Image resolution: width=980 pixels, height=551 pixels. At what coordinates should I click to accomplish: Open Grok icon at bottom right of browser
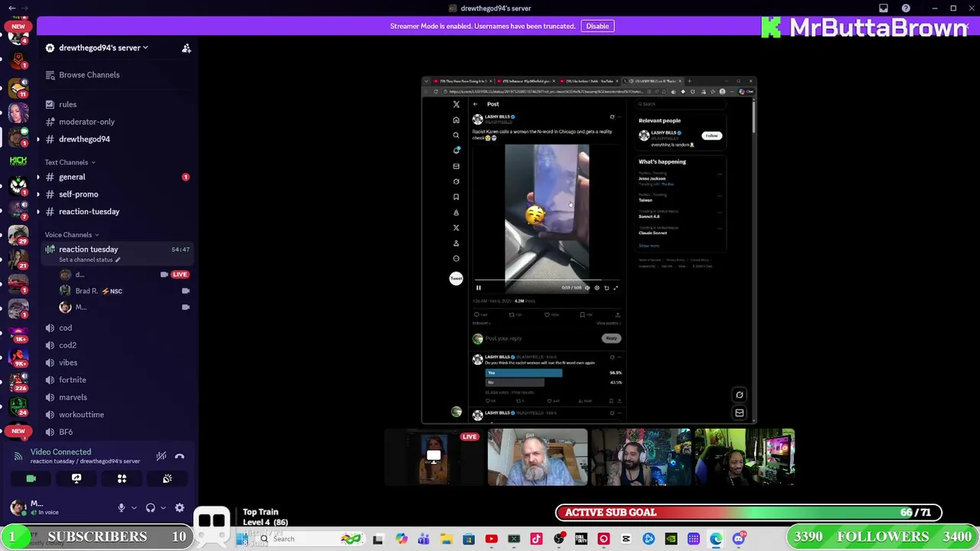click(x=740, y=395)
